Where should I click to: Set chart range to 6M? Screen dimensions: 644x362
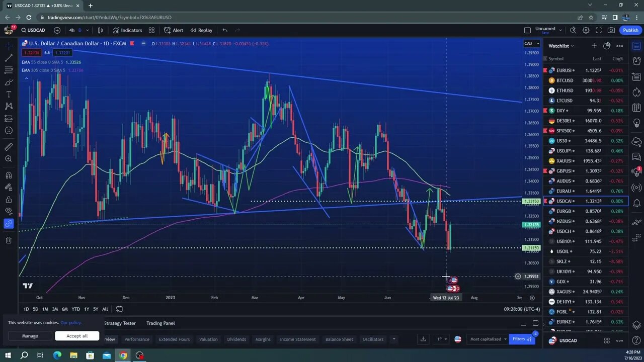(64, 309)
